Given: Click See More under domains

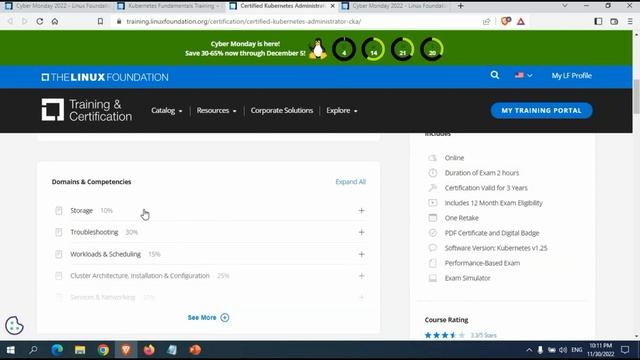Looking at the screenshot, I should [x=208, y=318].
